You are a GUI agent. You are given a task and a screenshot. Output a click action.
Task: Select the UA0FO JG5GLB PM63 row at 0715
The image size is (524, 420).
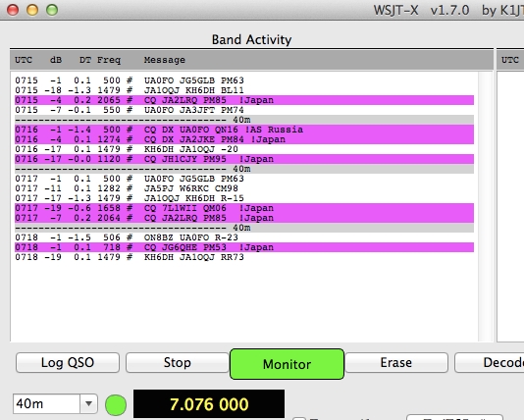244,80
